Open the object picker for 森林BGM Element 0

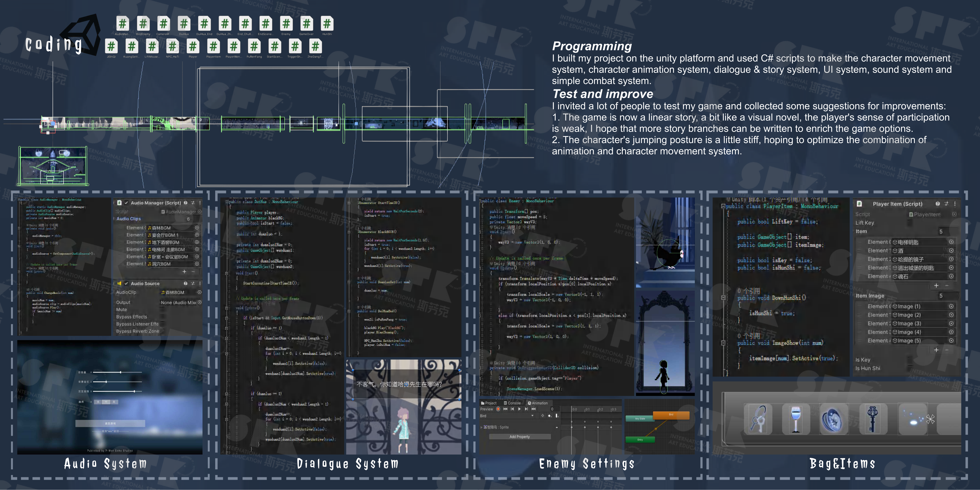pos(197,228)
